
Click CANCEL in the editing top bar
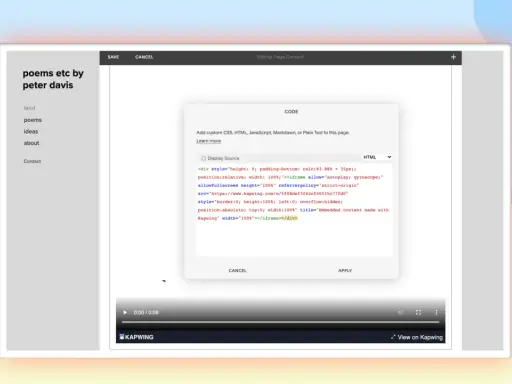[144, 57]
